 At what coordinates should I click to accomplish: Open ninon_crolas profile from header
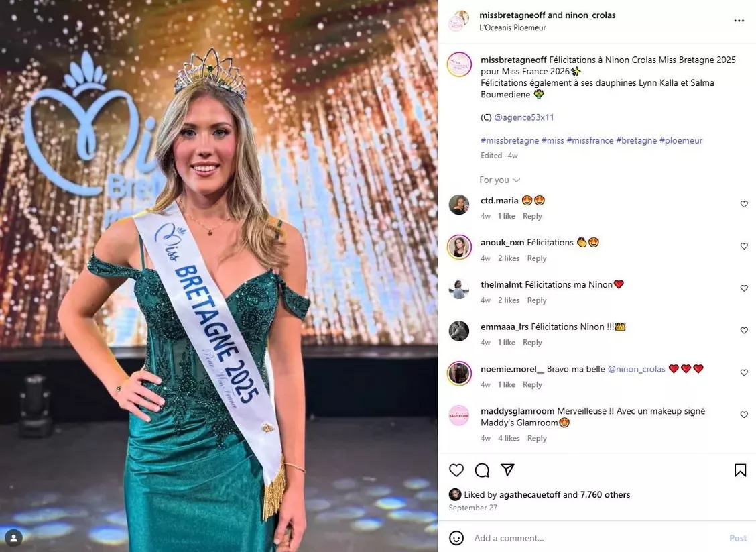coord(590,15)
